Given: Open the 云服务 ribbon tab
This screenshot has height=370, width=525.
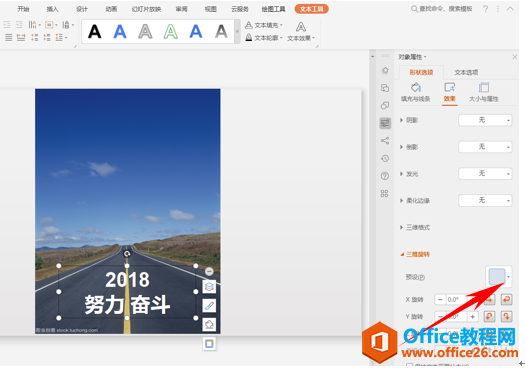Looking at the screenshot, I should tap(240, 9).
